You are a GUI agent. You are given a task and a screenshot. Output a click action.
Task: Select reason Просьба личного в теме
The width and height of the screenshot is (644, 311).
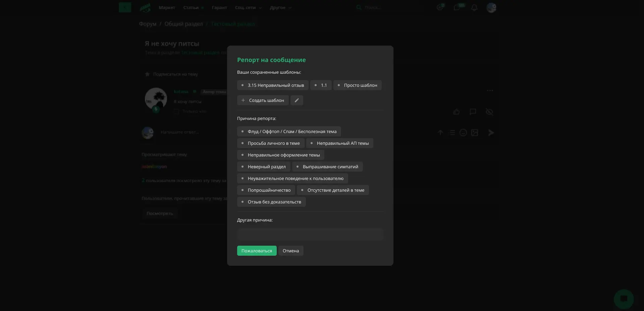(x=271, y=143)
